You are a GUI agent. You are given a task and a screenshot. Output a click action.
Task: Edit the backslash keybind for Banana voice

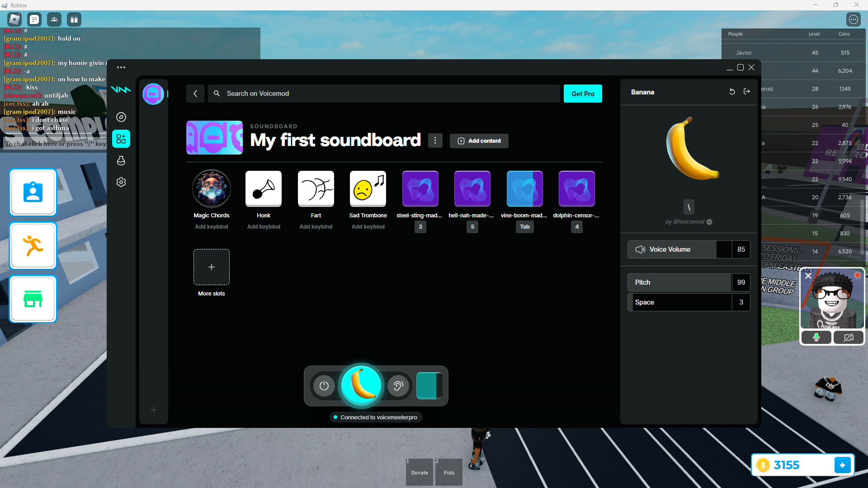pos(689,207)
